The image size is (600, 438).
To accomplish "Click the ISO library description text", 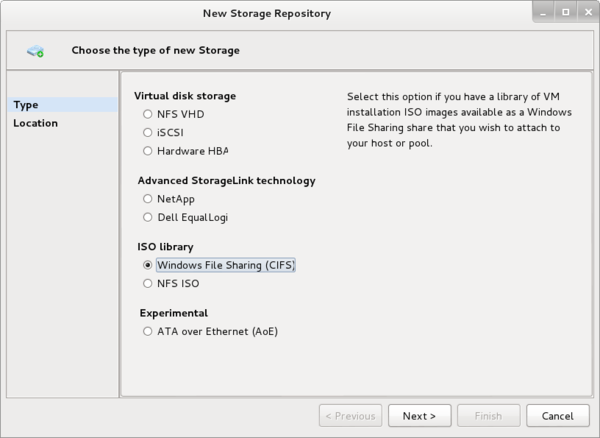I will point(460,119).
